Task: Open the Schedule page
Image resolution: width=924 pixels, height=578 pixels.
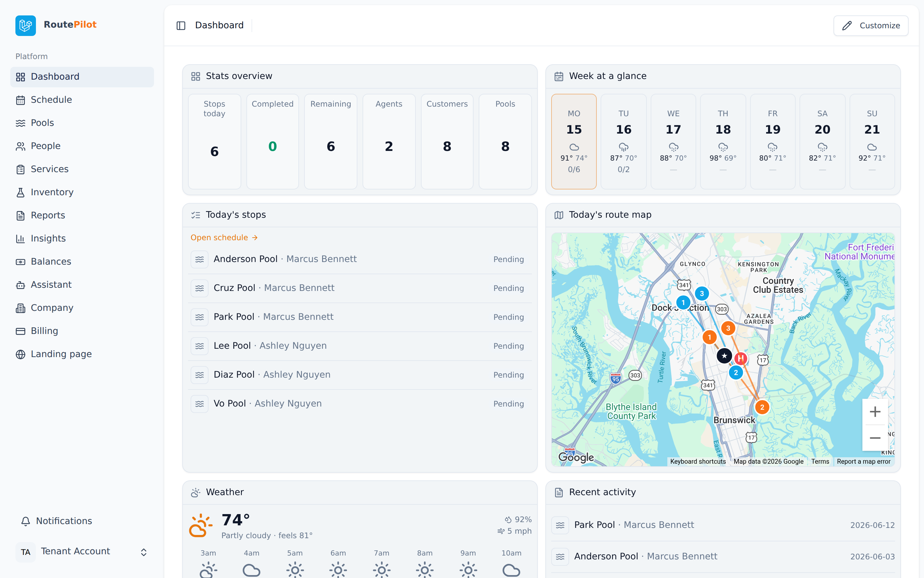Action: (x=82, y=100)
